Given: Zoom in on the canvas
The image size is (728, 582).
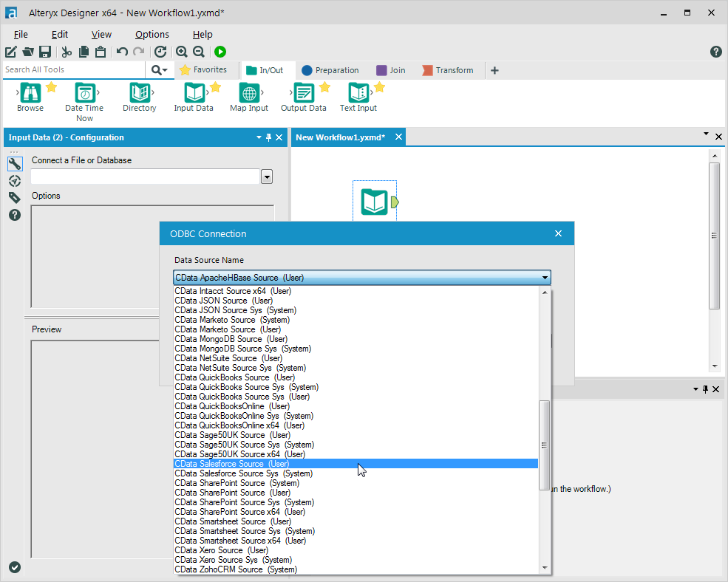Looking at the screenshot, I should pyautogui.click(x=182, y=52).
